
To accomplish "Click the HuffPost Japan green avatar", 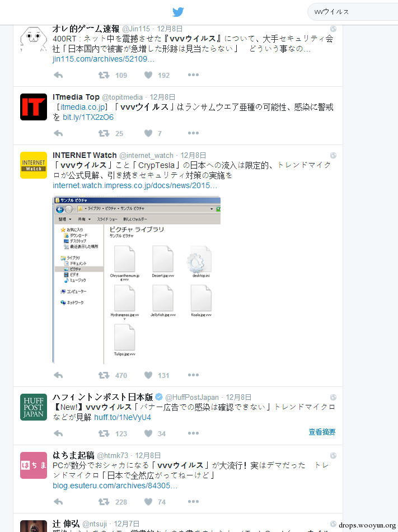I will coord(33,407).
